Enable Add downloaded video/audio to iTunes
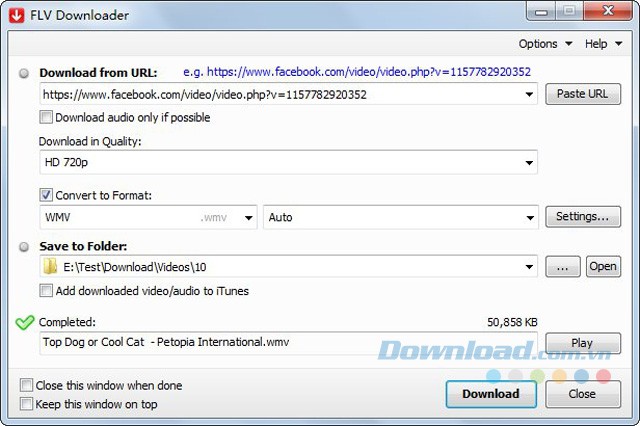This screenshot has height=426, width=640. click(46, 291)
